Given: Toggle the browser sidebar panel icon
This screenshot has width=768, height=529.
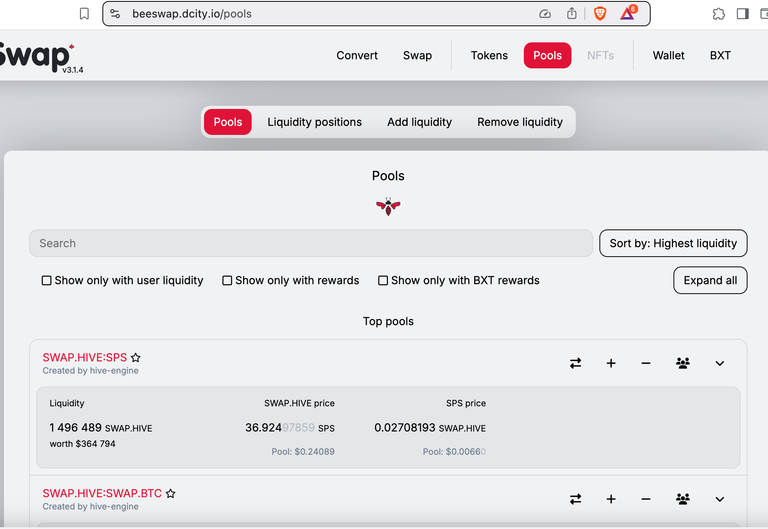Looking at the screenshot, I should (x=743, y=14).
